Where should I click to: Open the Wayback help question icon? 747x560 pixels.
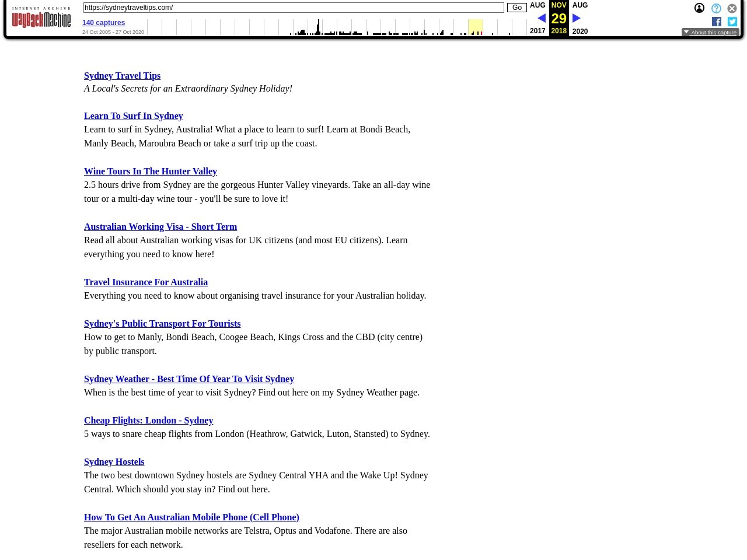coord(716,8)
